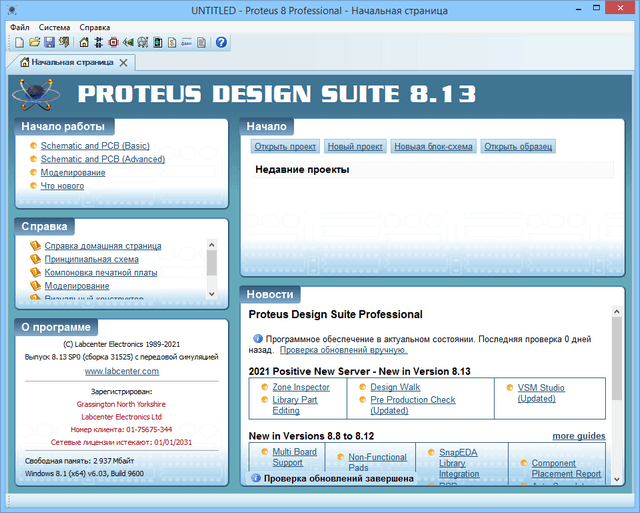The height and width of the screenshot is (513, 640).
Task: Open the Library Part Editing link
Action: (x=295, y=405)
